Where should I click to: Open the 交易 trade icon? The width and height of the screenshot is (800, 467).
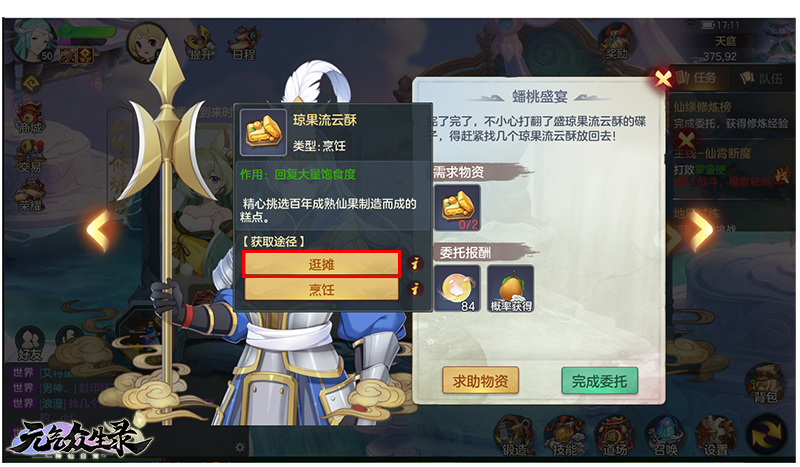click(x=30, y=157)
